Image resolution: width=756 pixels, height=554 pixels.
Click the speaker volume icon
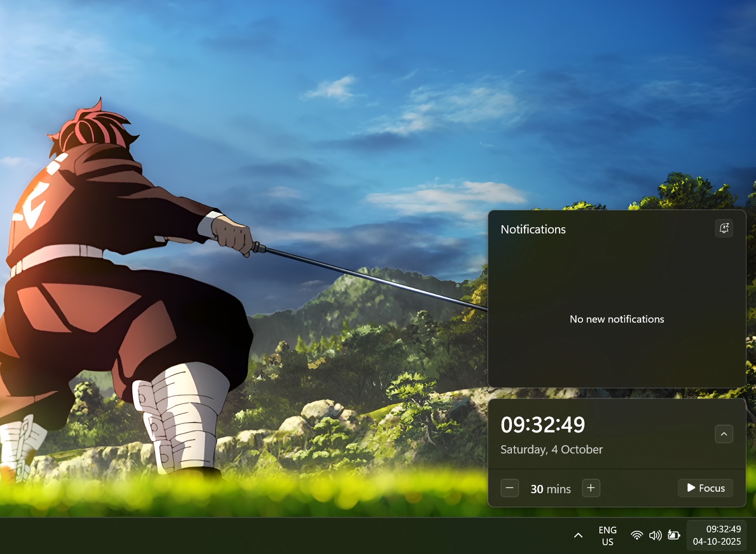pyautogui.click(x=655, y=535)
